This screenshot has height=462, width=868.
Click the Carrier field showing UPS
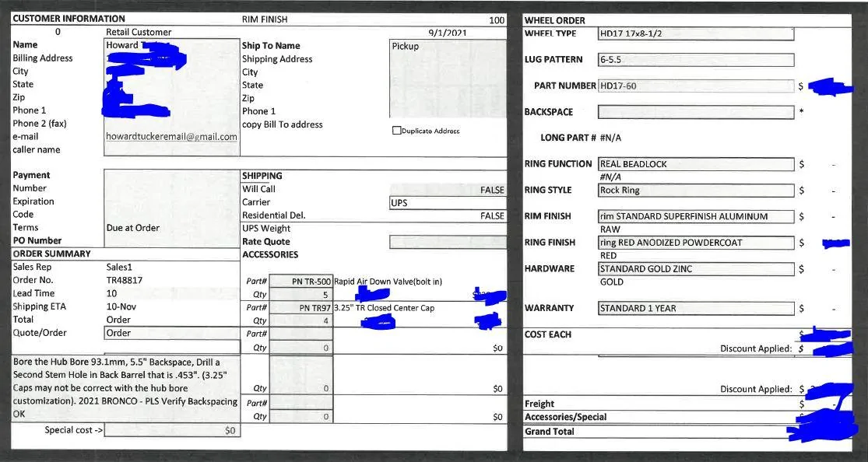point(448,203)
